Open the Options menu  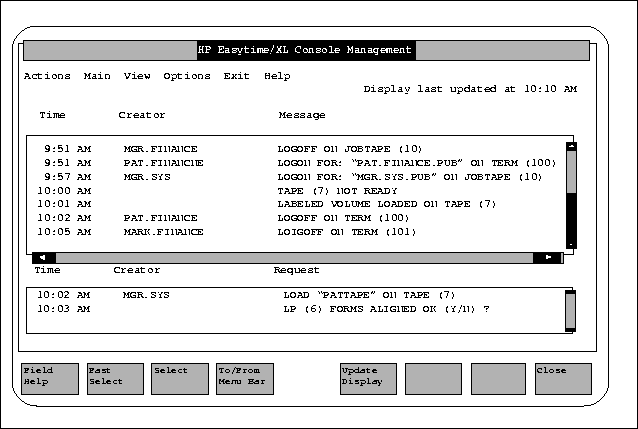[x=187, y=76]
